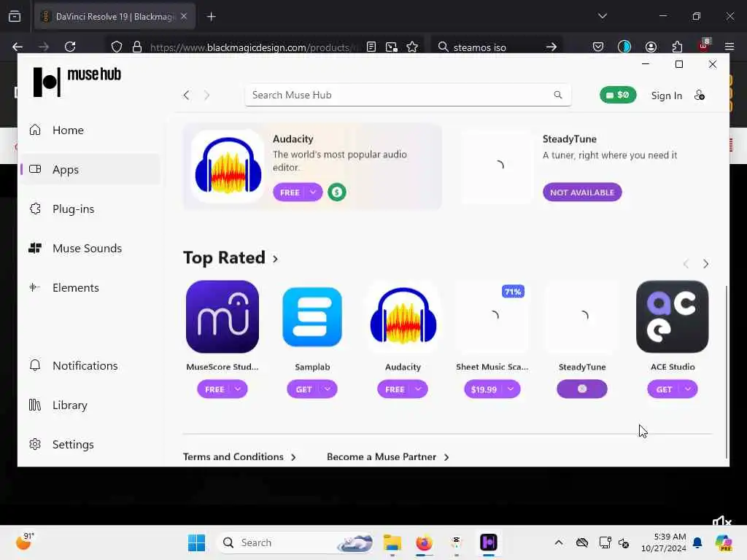The image size is (747, 560).
Task: Click FREE for Top Rated Audacity
Action: (395, 389)
